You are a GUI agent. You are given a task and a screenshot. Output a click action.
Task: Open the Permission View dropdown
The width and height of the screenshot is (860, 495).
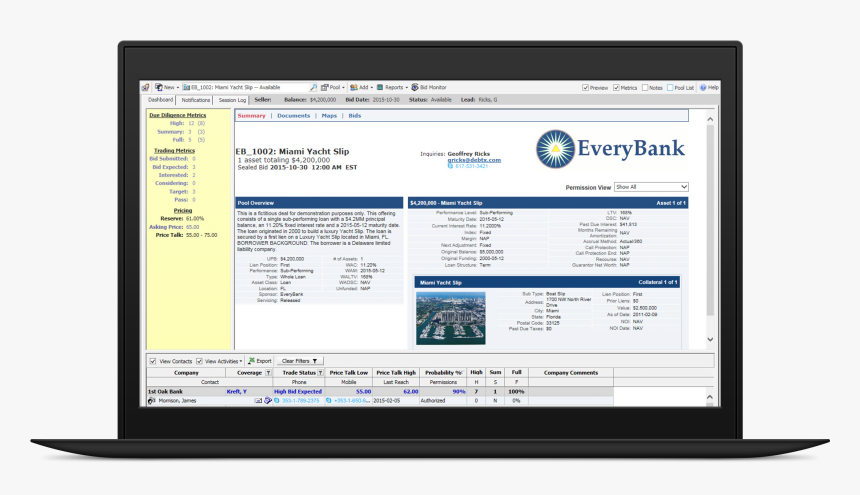[651, 187]
